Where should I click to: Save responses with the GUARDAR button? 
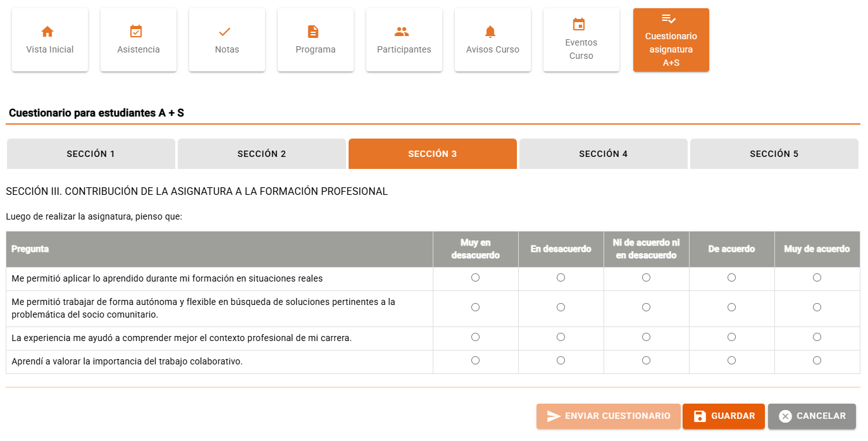coord(723,416)
